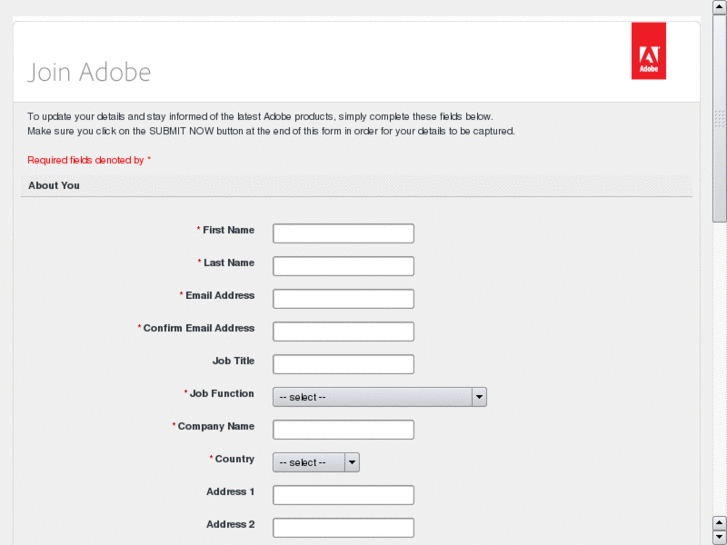Focus the Address 1 text field
727x545 pixels.
coord(343,495)
